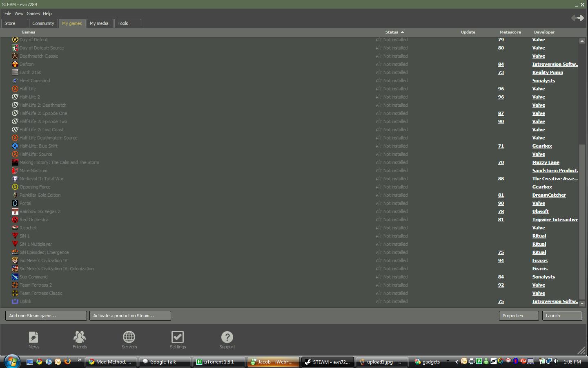Viewport: 588px width, 368px height.
Task: Open Properties for the selected game
Action: click(x=519, y=316)
